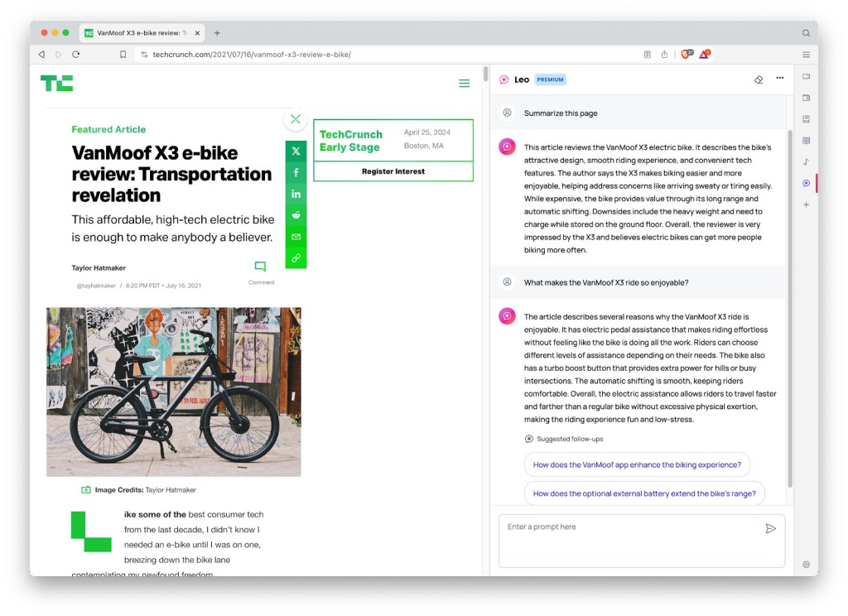Click the Brave Shields lion icon
This screenshot has height=616, width=848.
click(x=687, y=54)
